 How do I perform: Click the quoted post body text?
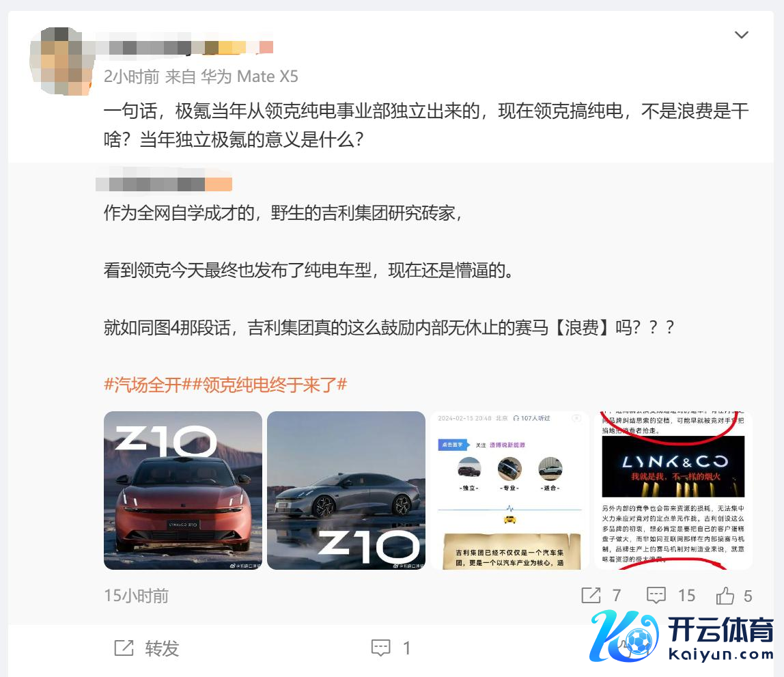[x=389, y=271]
